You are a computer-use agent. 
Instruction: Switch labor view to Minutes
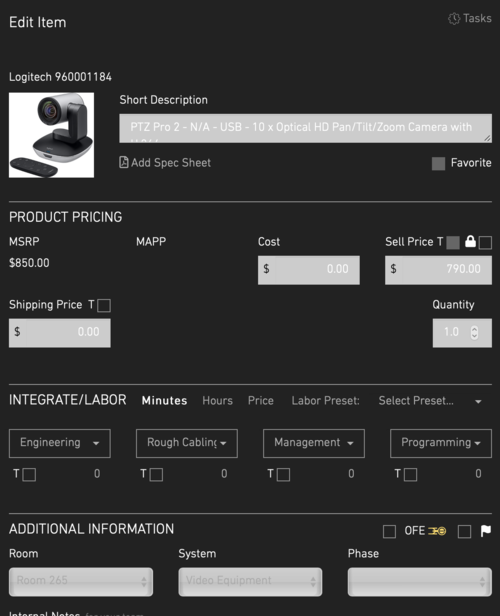click(x=164, y=400)
